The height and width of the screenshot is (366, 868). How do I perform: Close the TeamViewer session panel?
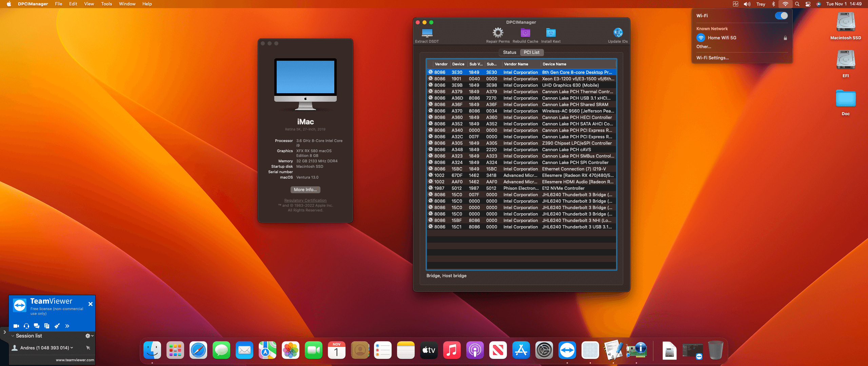tap(91, 304)
